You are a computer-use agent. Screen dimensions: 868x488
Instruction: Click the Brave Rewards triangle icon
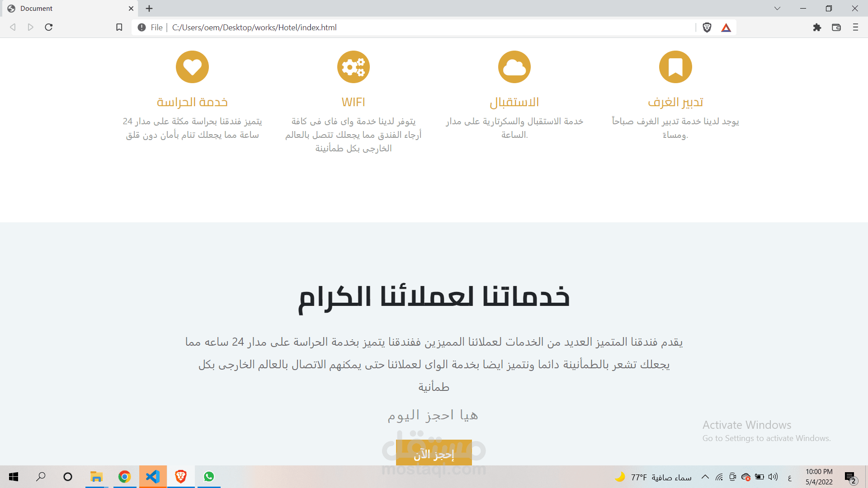(x=726, y=28)
